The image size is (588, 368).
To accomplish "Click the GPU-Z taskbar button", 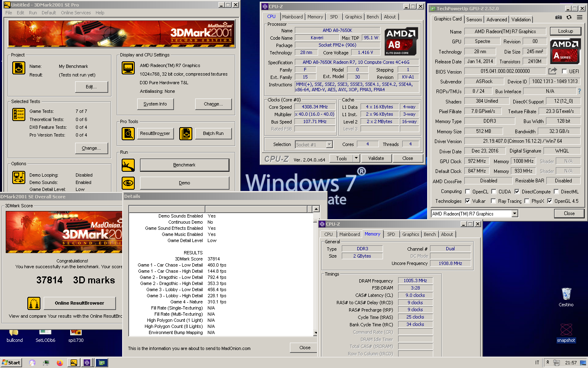I will click(102, 363).
